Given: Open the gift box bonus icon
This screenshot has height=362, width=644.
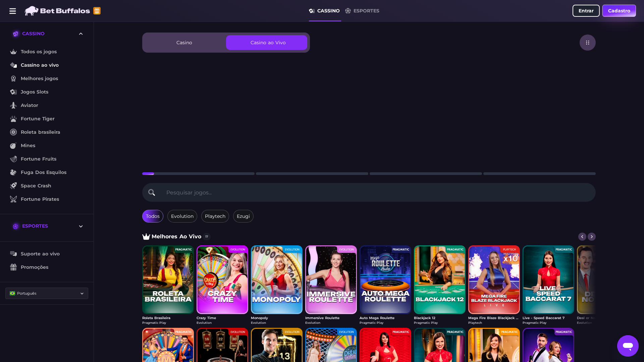Looking at the screenshot, I should pos(97,11).
